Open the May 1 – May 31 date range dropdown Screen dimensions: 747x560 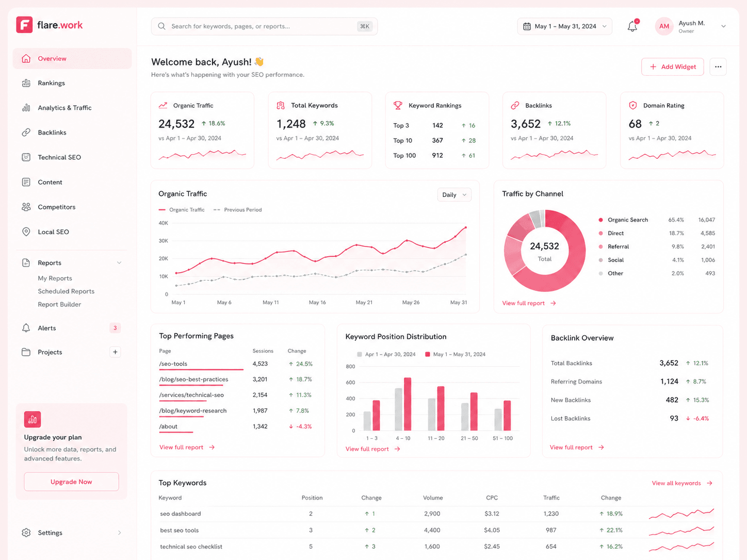pyautogui.click(x=565, y=26)
